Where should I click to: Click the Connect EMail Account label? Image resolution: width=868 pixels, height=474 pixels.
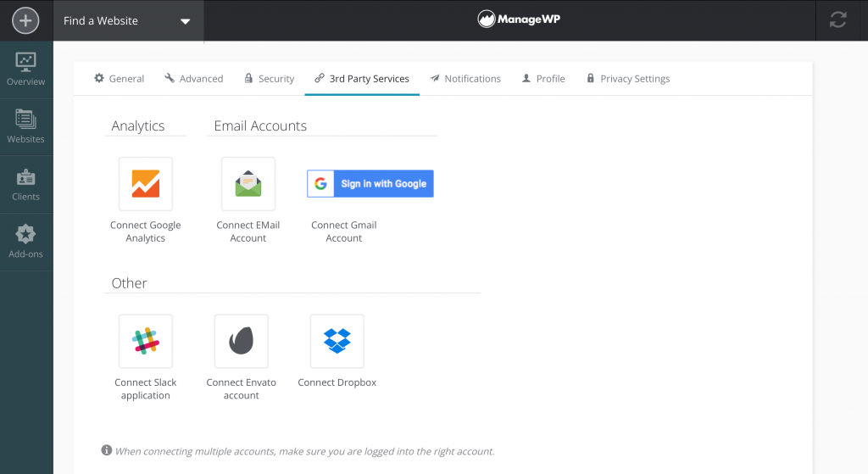248,231
